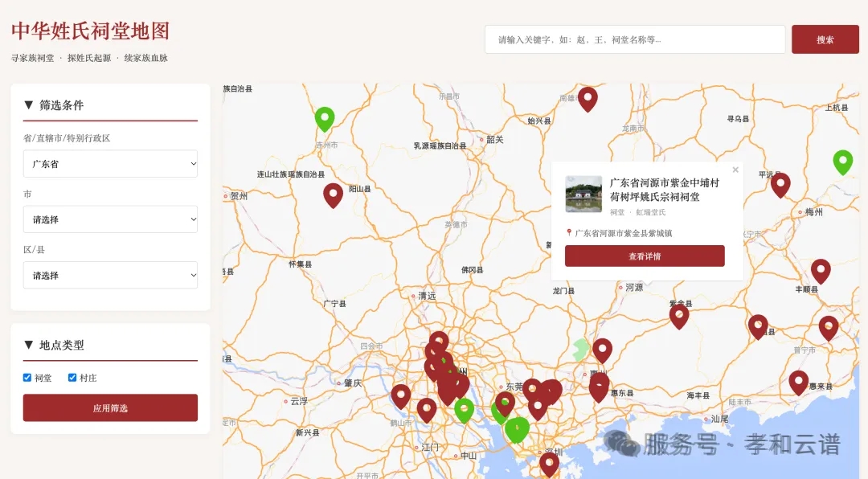
Task: Uncheck the 祠堂 checkbox
Action: [27, 378]
